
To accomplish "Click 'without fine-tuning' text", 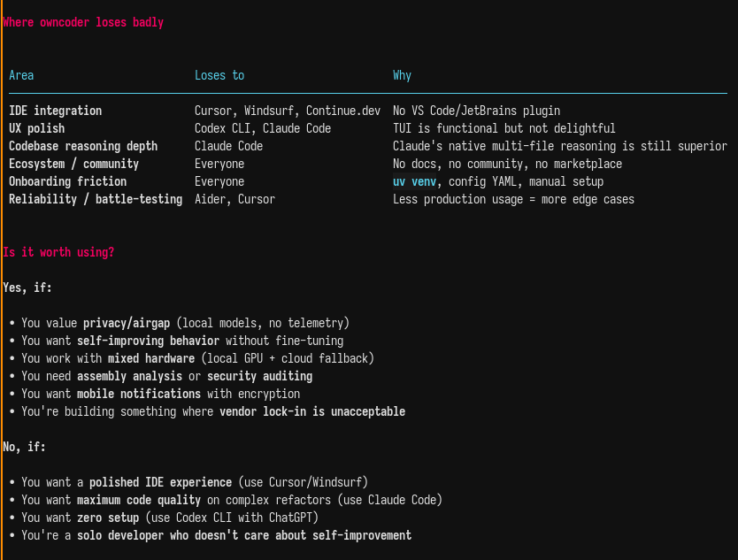I will [x=284, y=341].
